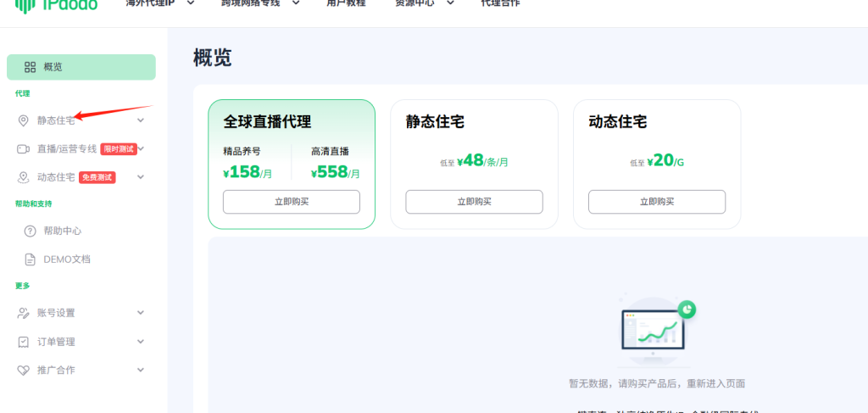Viewport: 868px width, 413px height.
Task: Open the 资源中心 menu label
Action: click(x=415, y=3)
